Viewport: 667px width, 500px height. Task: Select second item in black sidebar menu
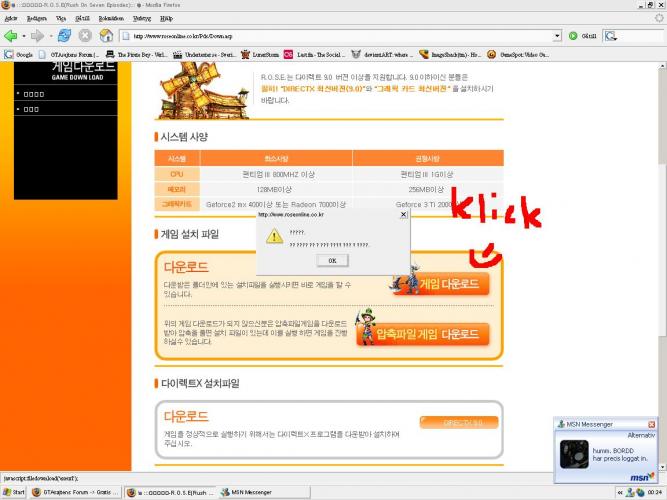(x=31, y=109)
